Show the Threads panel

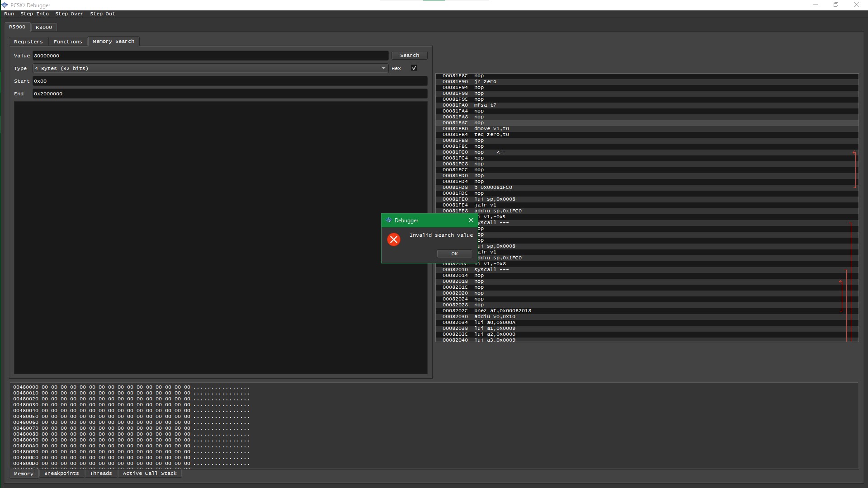click(x=101, y=473)
